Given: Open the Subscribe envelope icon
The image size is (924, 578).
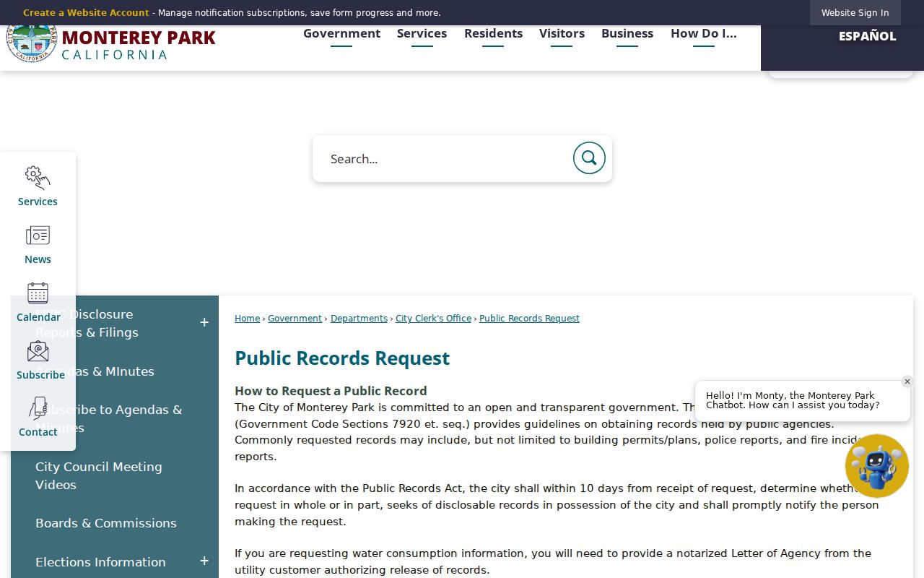Looking at the screenshot, I should click(38, 351).
